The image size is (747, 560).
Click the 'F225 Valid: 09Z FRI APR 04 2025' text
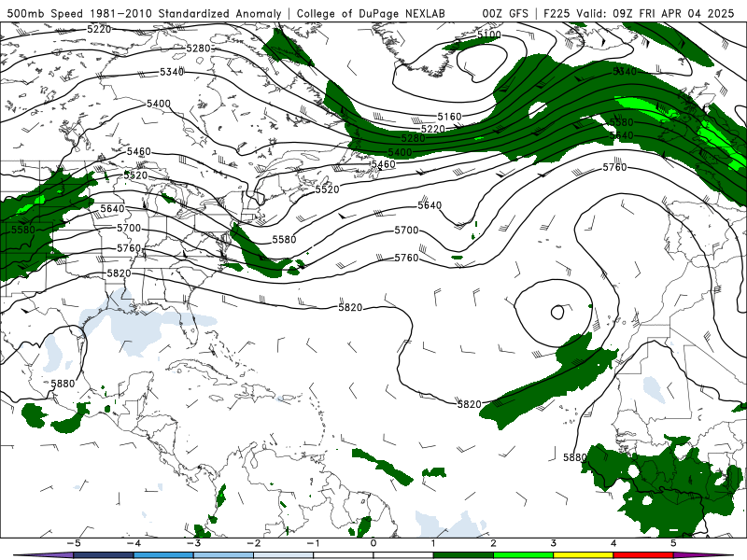[x=639, y=13]
